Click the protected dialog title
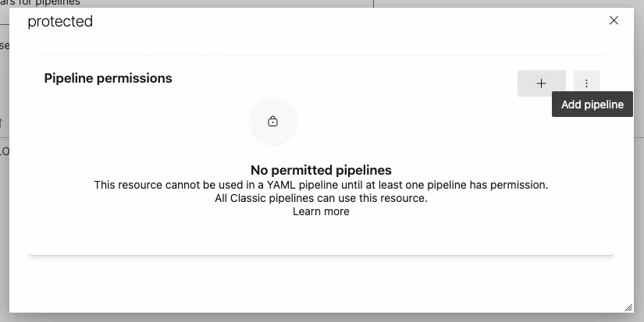This screenshot has width=644, height=322. (x=60, y=22)
